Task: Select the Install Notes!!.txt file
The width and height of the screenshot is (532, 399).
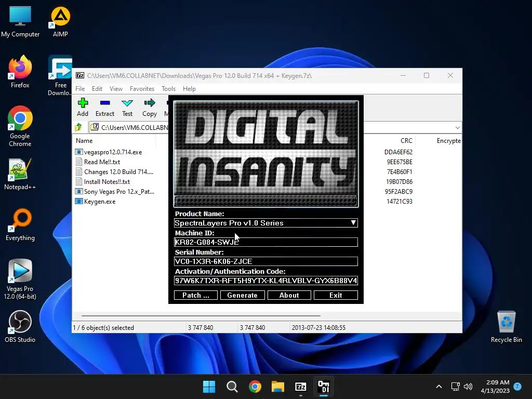Action: 107,182
